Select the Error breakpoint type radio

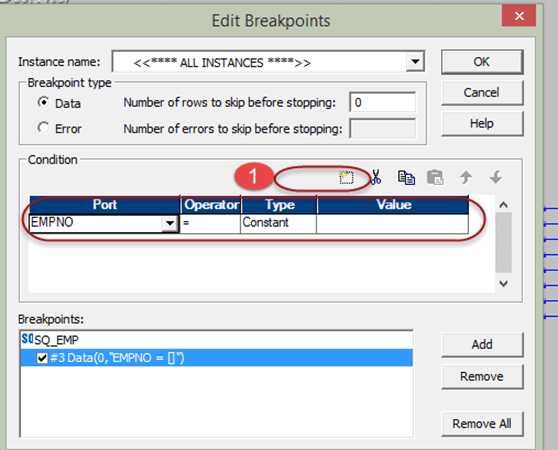(x=43, y=127)
